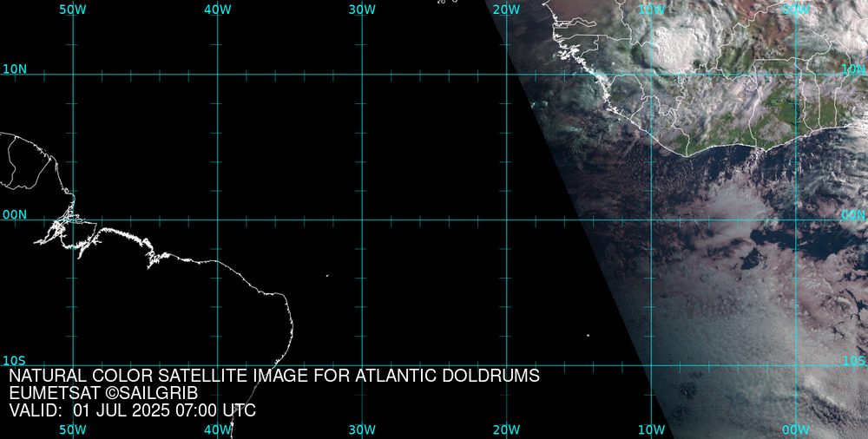Click the top 20W longitude label
This screenshot has height=439, width=868.
507,10
